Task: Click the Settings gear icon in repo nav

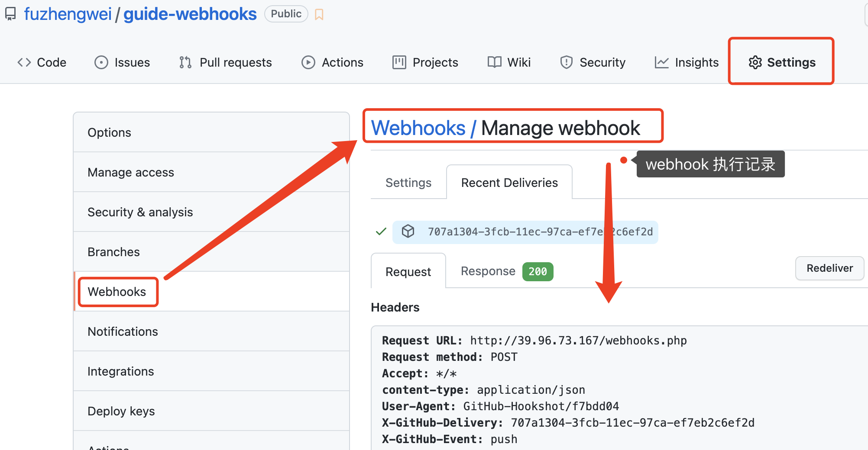Action: (755, 62)
